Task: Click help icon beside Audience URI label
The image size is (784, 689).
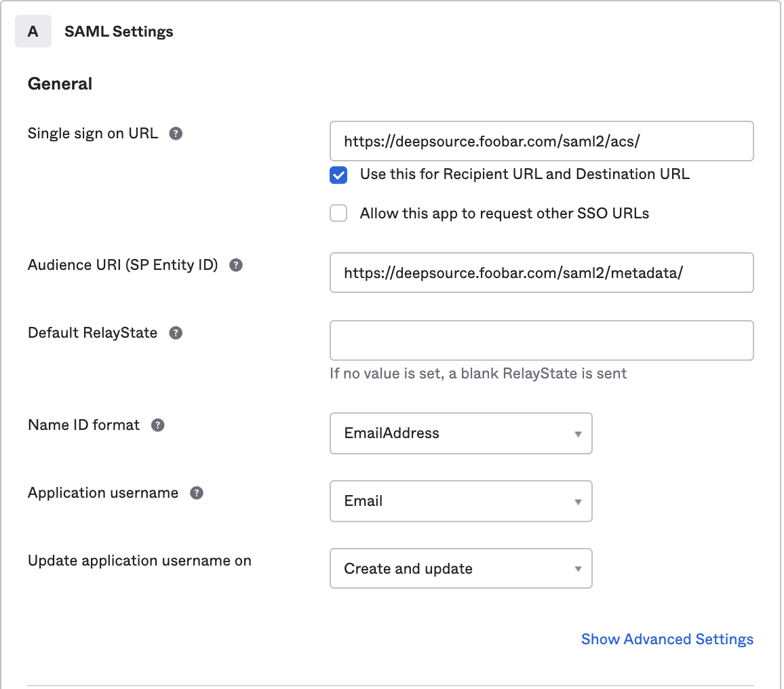Action: point(236,265)
